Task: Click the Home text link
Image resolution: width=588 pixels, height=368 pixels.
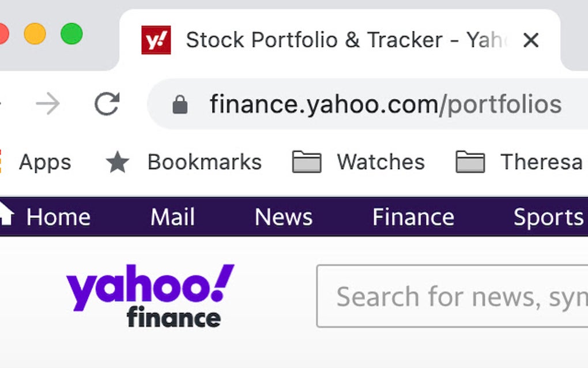Action: (x=58, y=216)
